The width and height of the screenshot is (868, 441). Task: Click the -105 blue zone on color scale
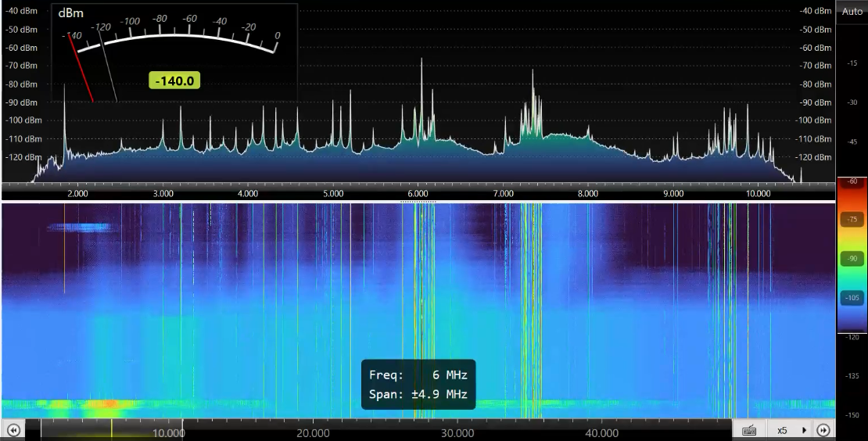852,297
